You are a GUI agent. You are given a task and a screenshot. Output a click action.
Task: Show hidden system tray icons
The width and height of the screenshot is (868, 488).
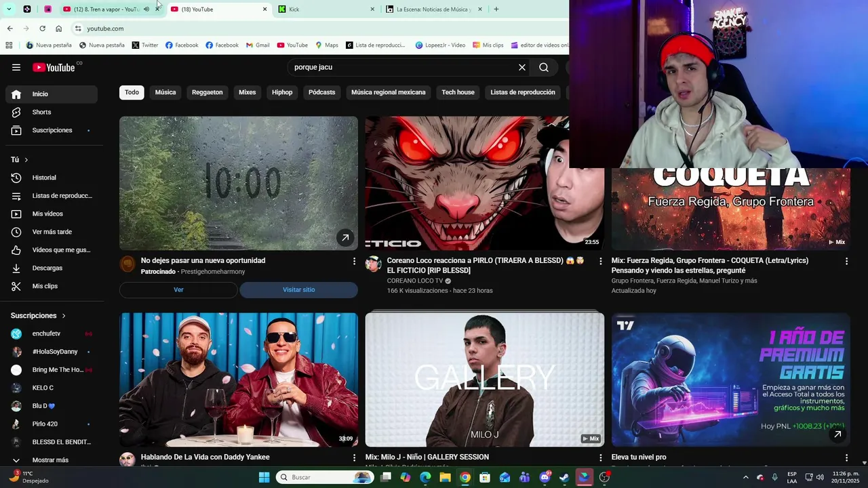pyautogui.click(x=746, y=477)
